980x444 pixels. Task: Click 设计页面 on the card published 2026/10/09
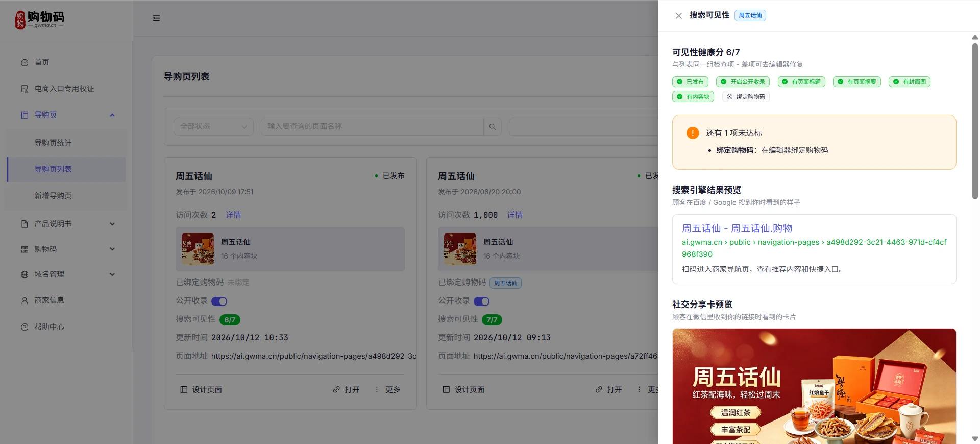tap(201, 390)
